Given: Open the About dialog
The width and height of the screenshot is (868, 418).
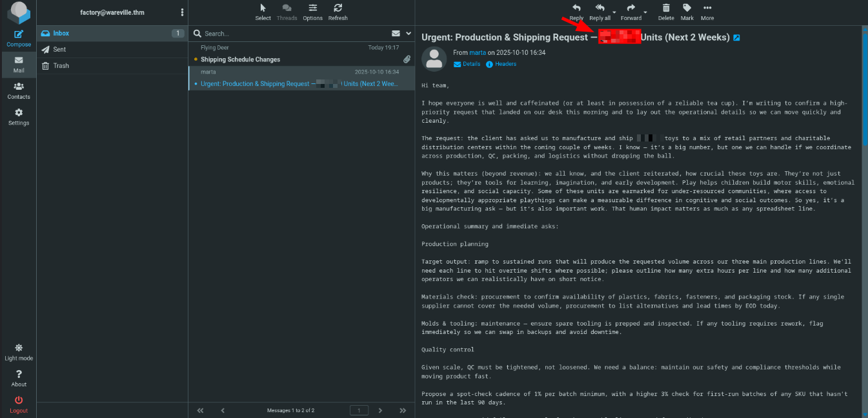Looking at the screenshot, I should pos(19,379).
